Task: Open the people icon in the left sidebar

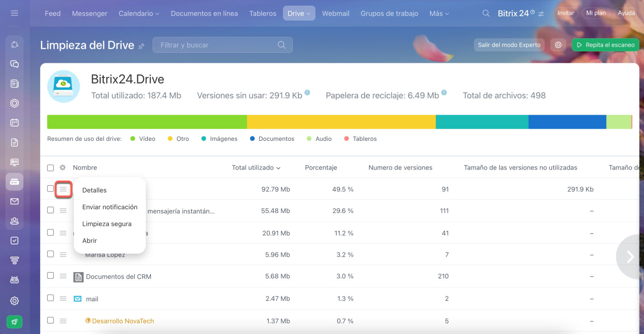Action: pyautogui.click(x=15, y=221)
